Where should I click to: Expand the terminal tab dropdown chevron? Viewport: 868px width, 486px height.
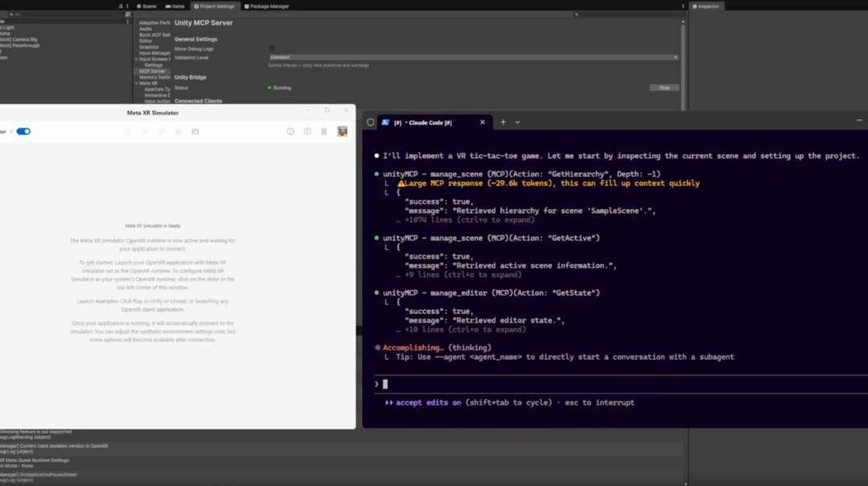[x=518, y=122]
